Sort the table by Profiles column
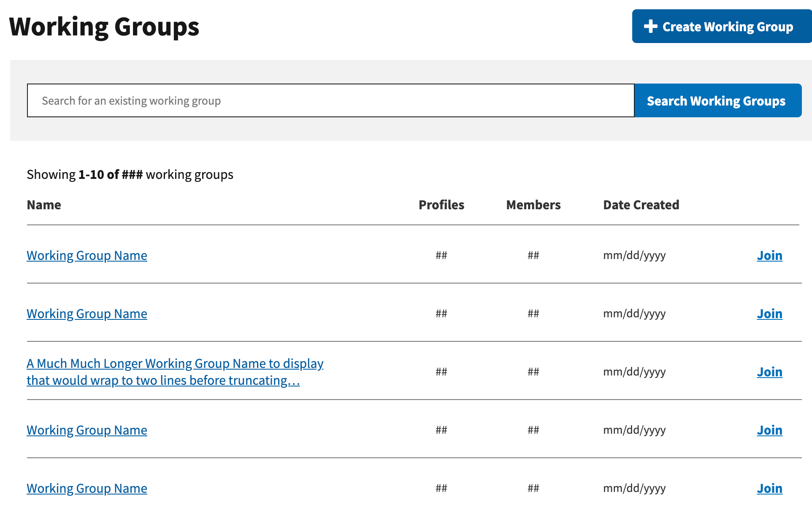The width and height of the screenshot is (812, 508). 441,205
